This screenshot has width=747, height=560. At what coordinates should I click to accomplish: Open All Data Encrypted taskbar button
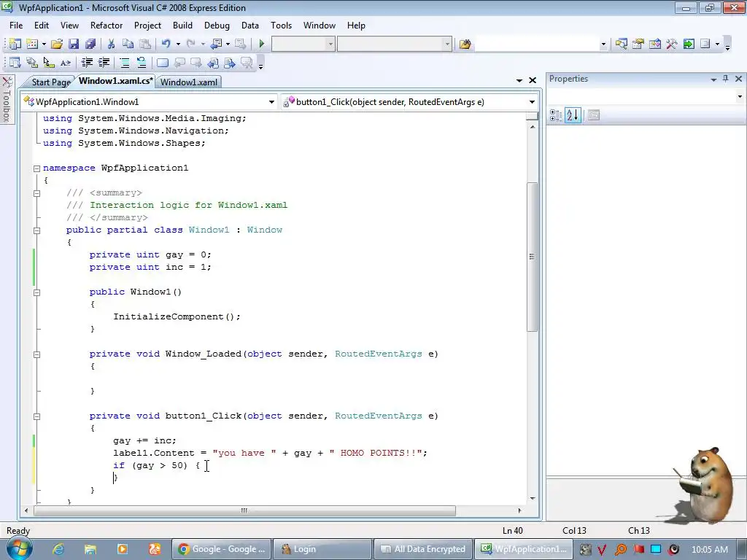[424, 549]
